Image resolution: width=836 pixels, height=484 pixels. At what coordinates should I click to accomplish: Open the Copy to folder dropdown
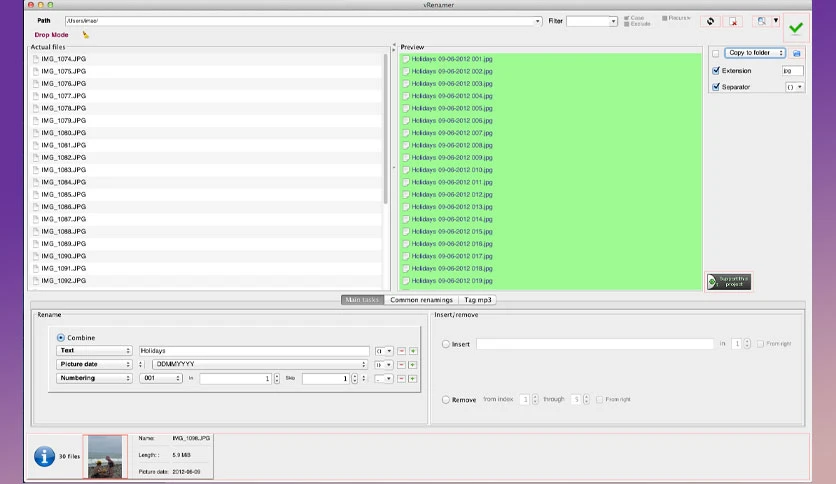(x=754, y=53)
